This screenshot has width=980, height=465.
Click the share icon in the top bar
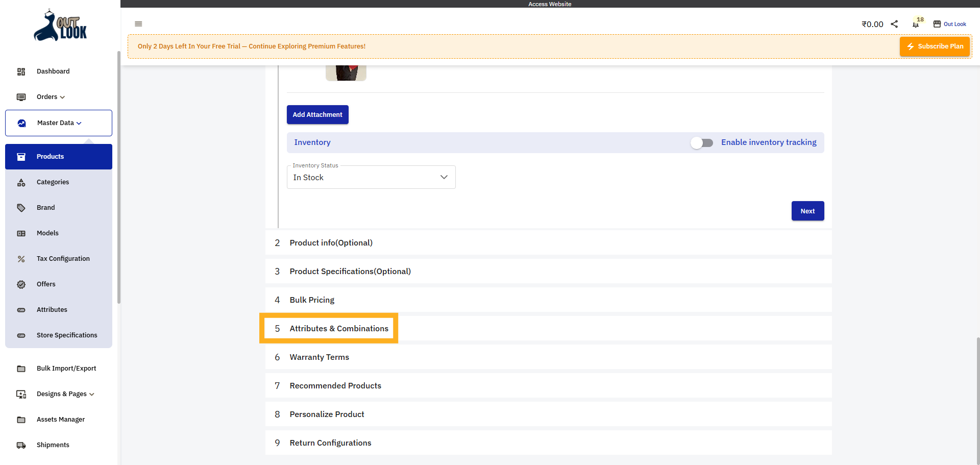pos(894,23)
